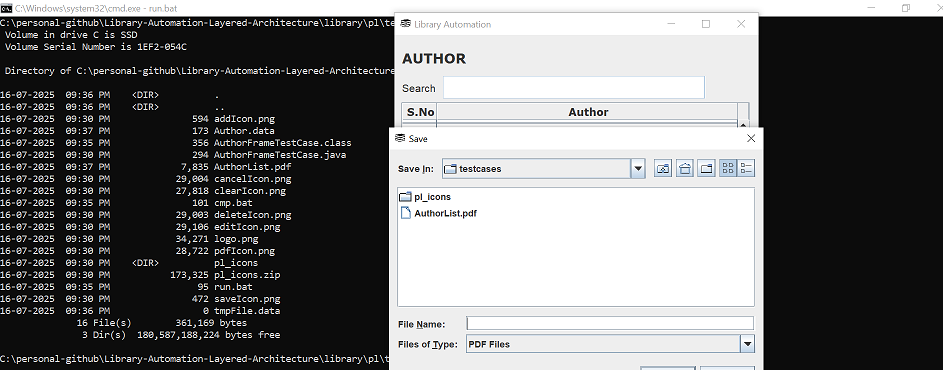Image resolution: width=943 pixels, height=370 pixels.
Task: Click saveIcon.png in the cmd listing
Action: click(247, 299)
